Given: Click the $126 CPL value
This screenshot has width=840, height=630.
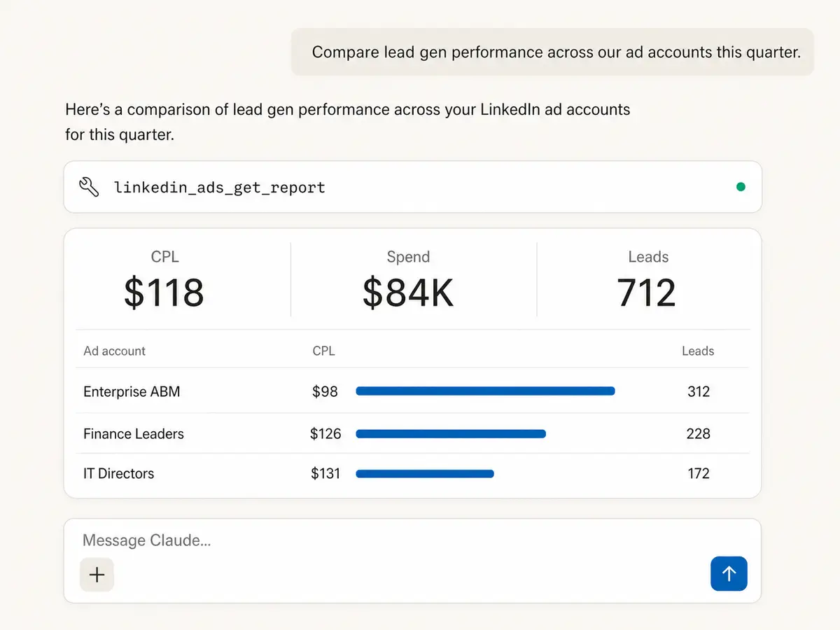Looking at the screenshot, I should [325, 434].
